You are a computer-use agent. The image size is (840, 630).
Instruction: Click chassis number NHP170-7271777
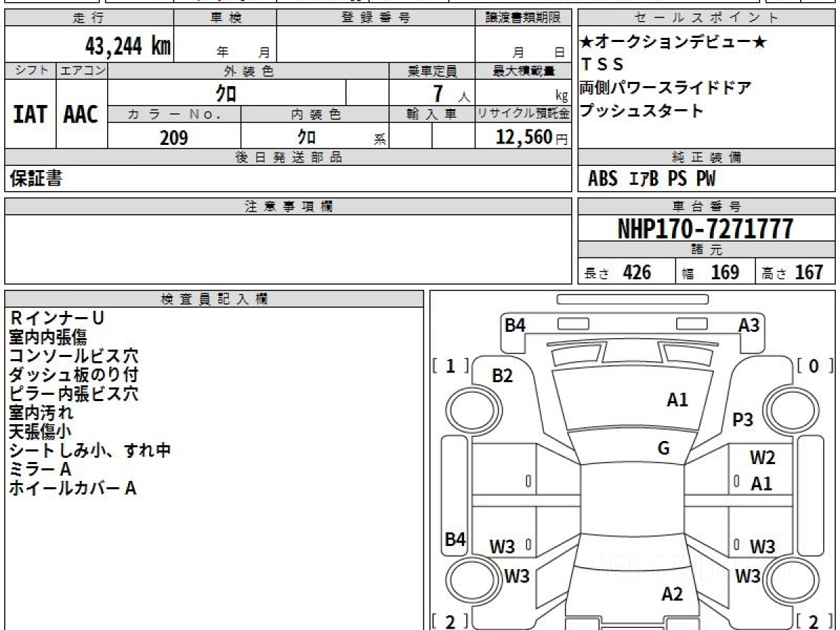coord(706,229)
